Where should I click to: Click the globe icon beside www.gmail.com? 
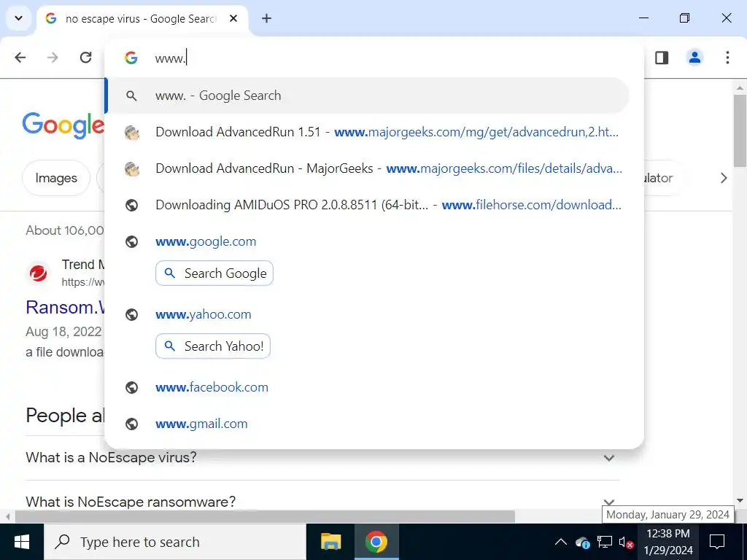click(x=131, y=424)
